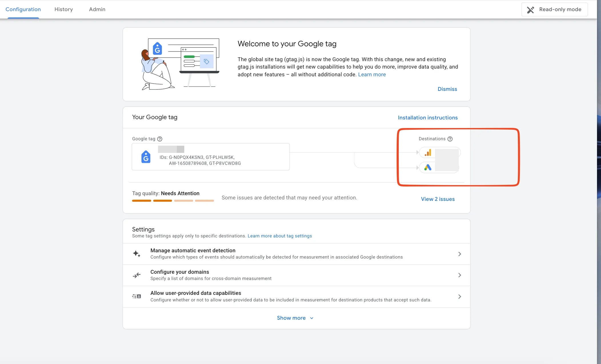The image size is (601, 364).
Task: Click the sparkle icon for automatic event detection
Action: [x=137, y=254]
